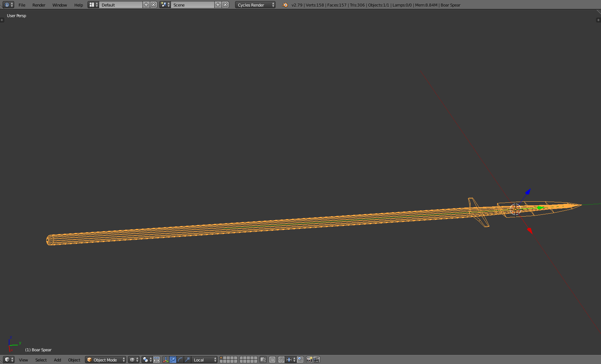Click the OpenGL animation render clapperboard icon
Viewport: 601px width, 364px height.
pyautogui.click(x=317, y=360)
